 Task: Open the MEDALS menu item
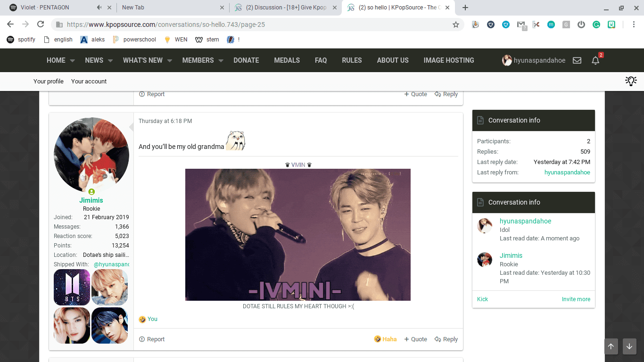point(287,60)
